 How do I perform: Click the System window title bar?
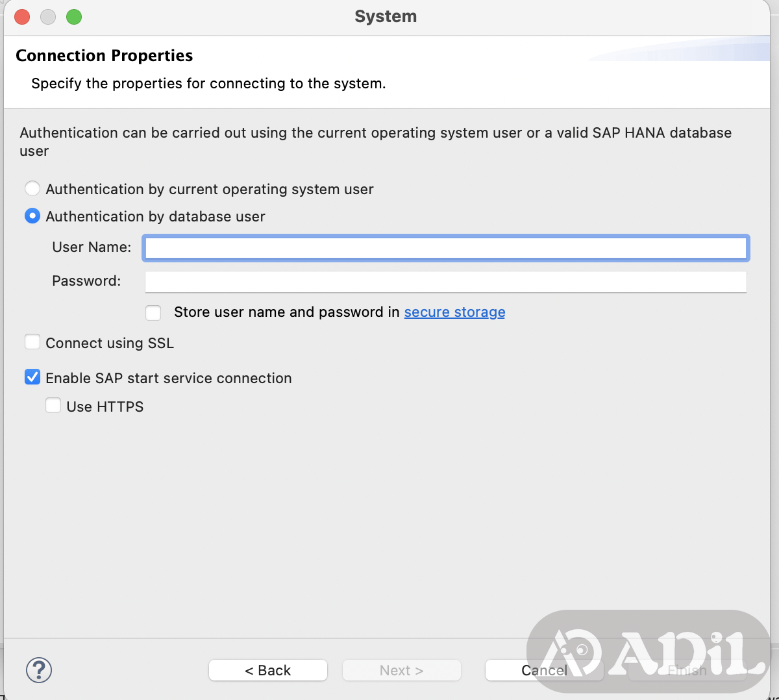[386, 17]
